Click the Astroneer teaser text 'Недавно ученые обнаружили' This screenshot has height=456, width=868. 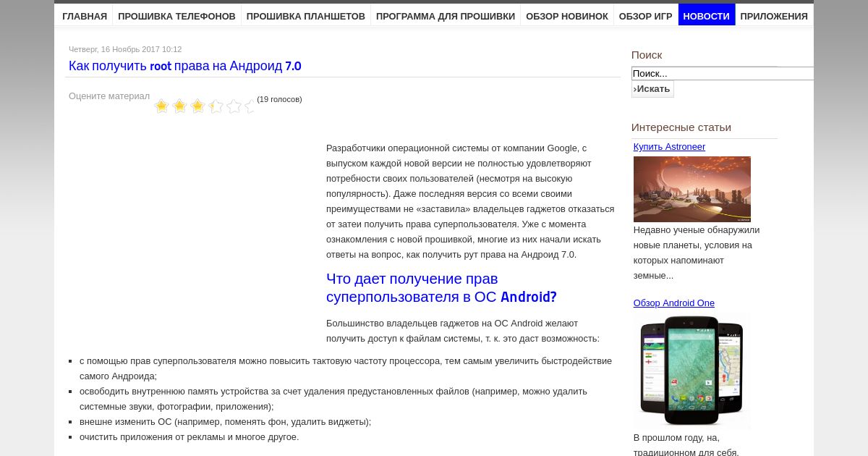tap(697, 253)
